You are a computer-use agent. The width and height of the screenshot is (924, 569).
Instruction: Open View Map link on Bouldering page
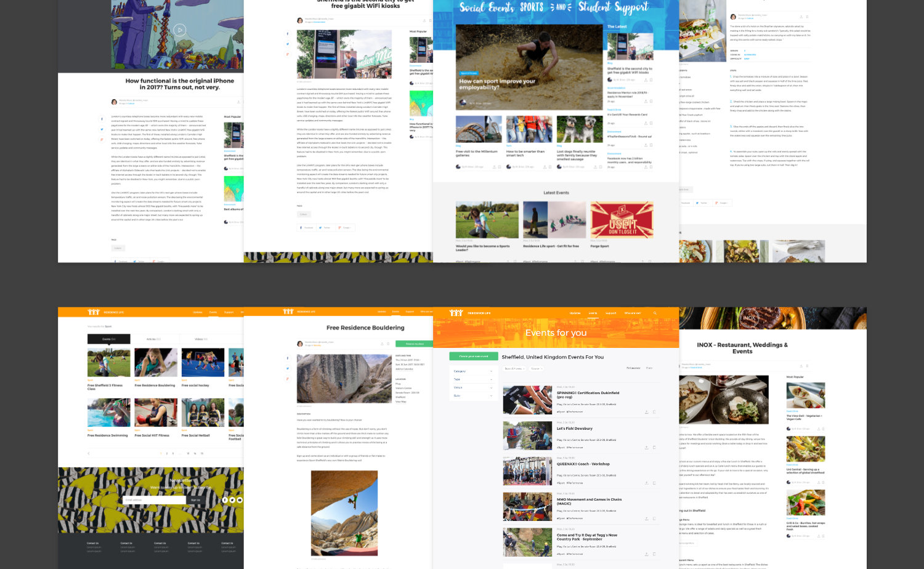pyautogui.click(x=400, y=402)
